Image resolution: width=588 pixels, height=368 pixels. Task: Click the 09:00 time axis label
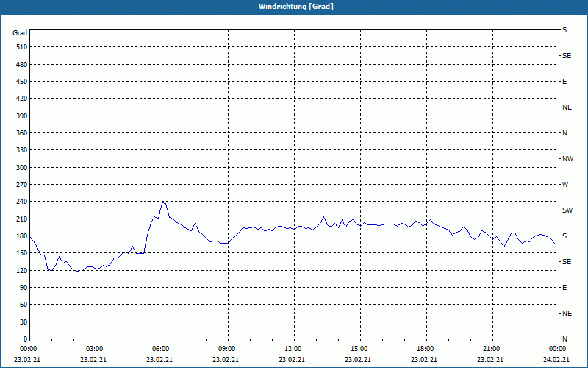(226, 349)
